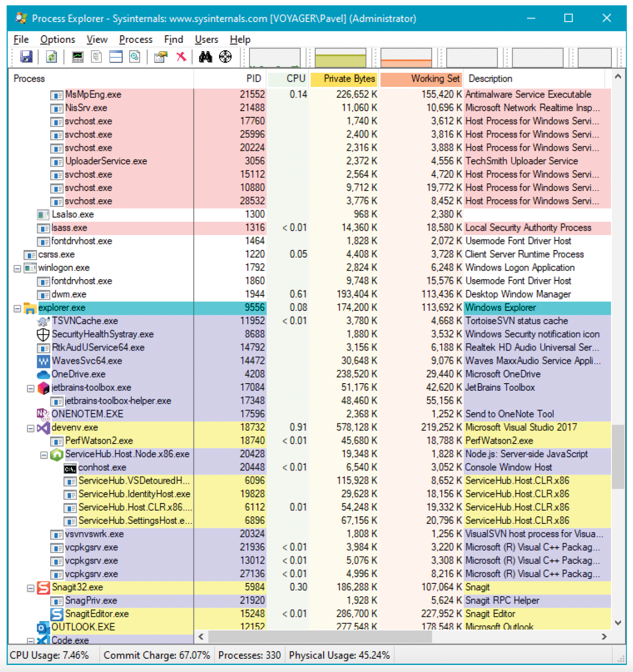Click 'CPU Usage: 7.46%' in status bar

pos(49,655)
